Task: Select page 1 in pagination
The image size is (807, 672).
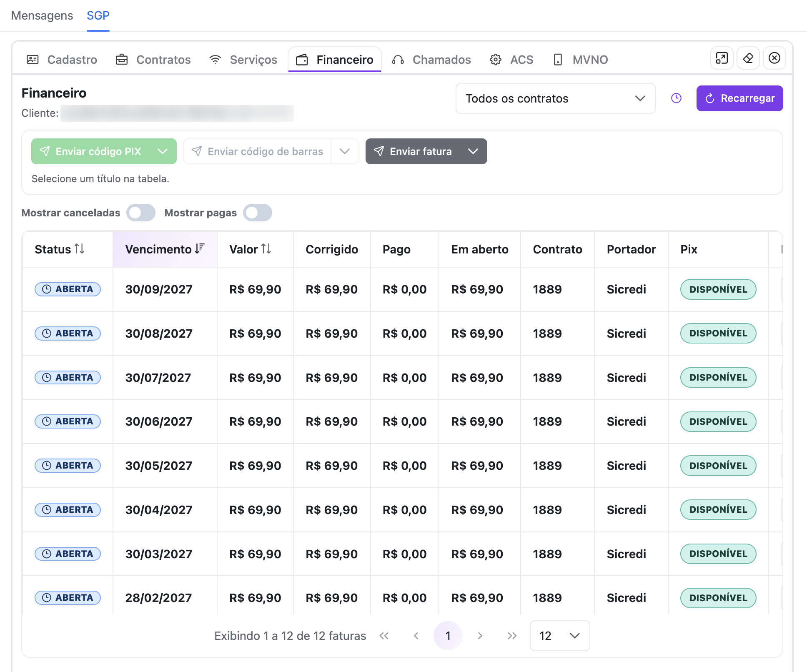Action: pos(448,636)
